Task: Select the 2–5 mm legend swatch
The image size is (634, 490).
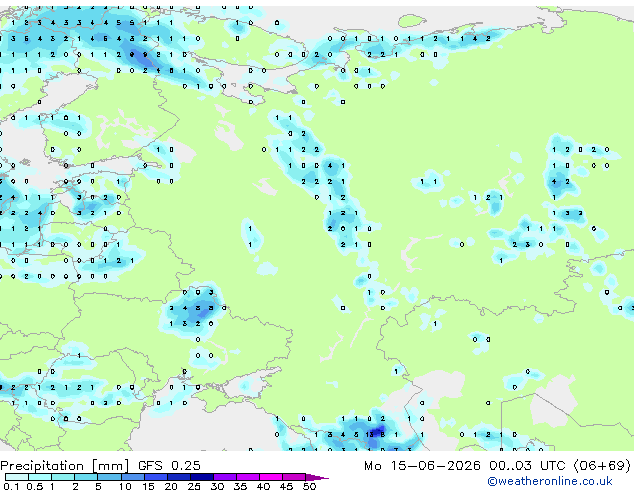Action: tap(86, 477)
